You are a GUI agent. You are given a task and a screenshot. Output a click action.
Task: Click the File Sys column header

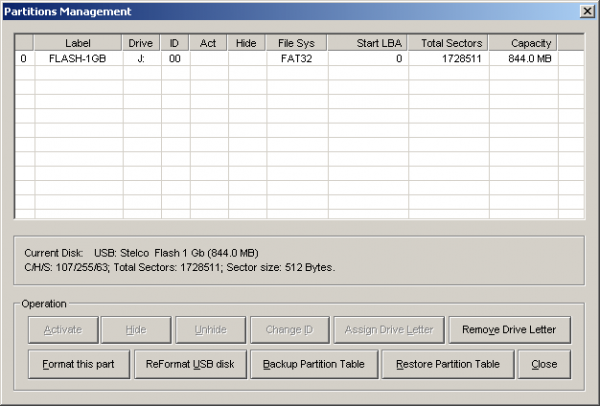click(297, 43)
